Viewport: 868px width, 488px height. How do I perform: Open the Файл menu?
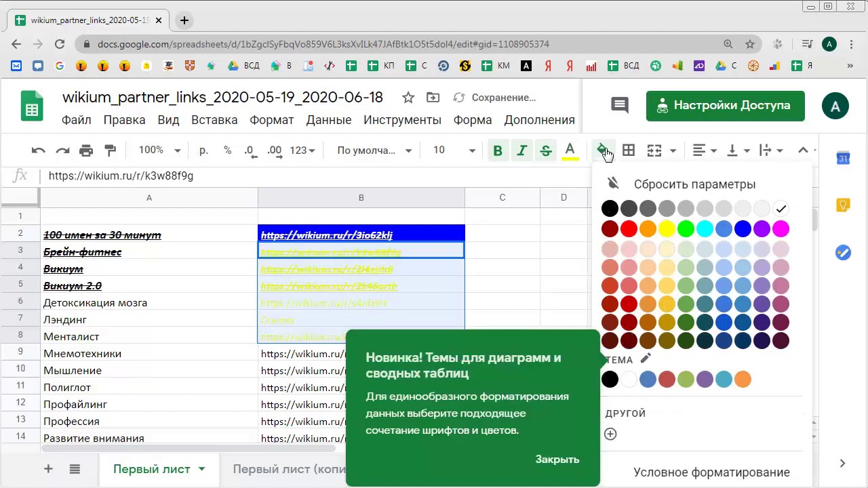coord(76,120)
